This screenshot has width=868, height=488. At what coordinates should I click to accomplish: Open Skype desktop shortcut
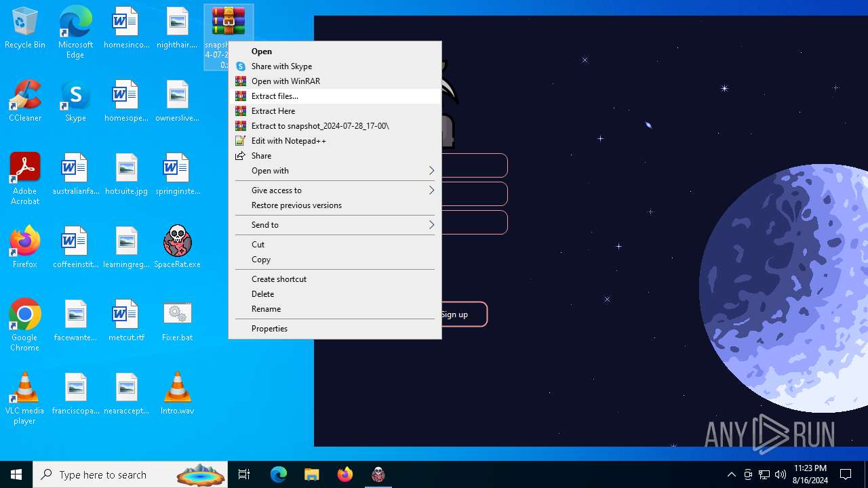coord(75,102)
